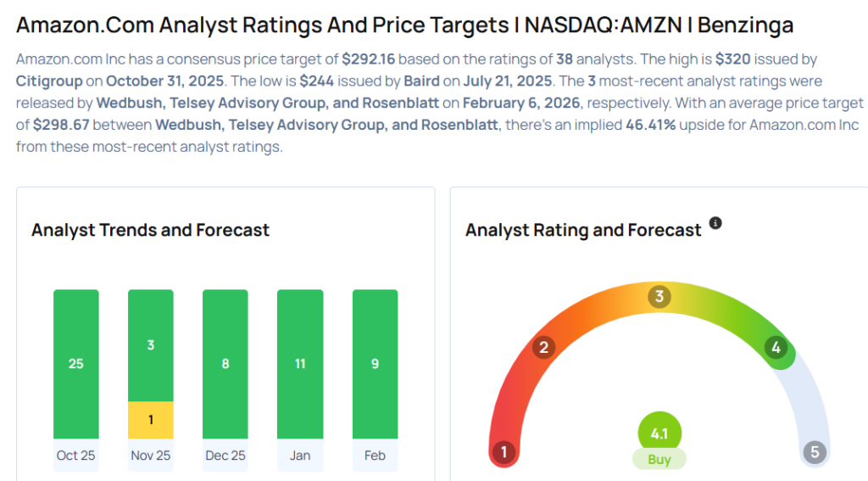Click the green 4.1 rating circle
Viewport: 868px width, 481px height.
(659, 433)
